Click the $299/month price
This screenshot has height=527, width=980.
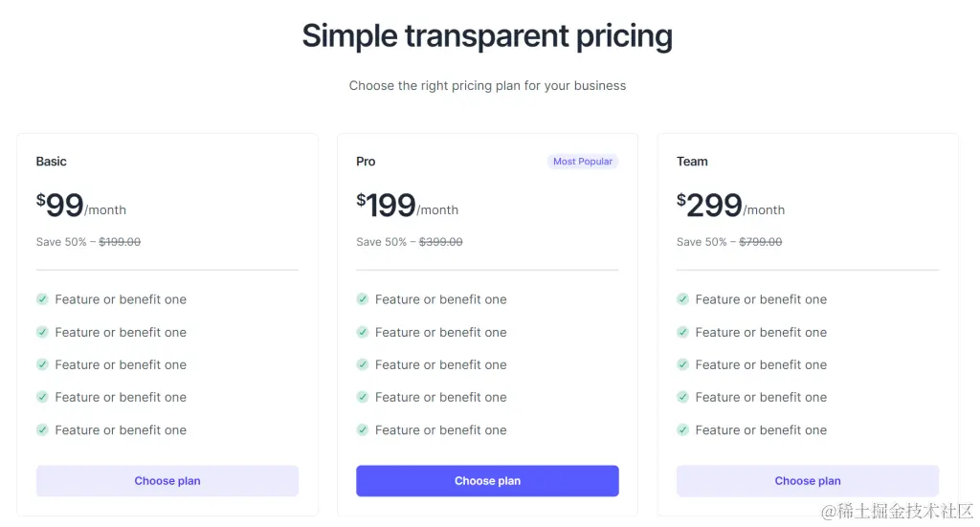pos(730,206)
